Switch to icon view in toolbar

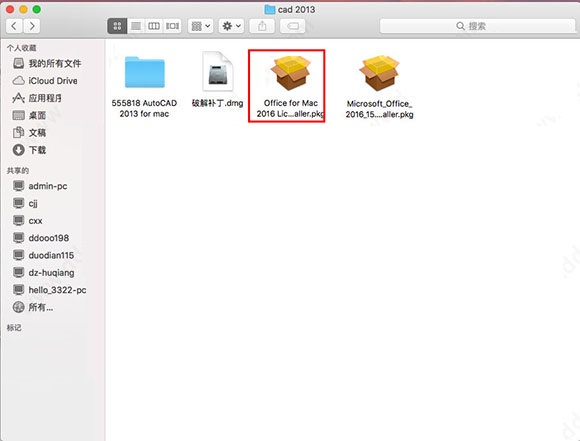[x=117, y=26]
